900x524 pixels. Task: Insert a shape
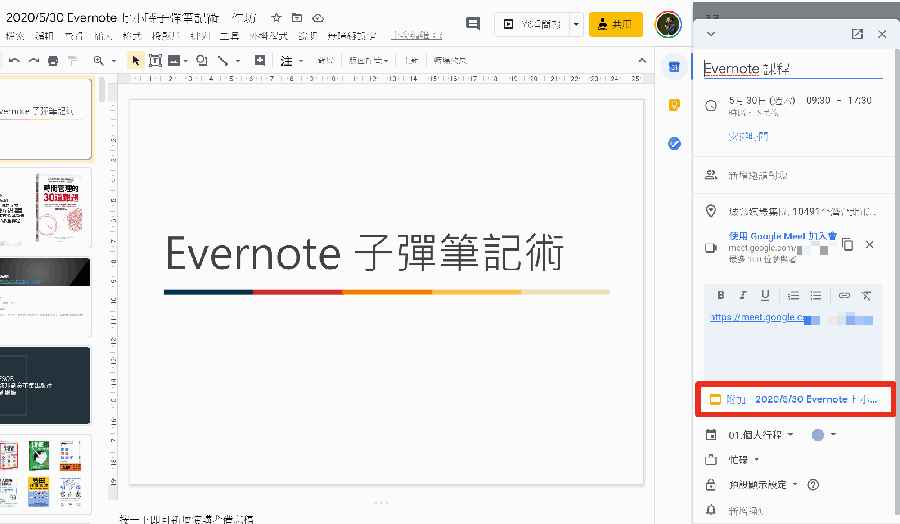201,60
